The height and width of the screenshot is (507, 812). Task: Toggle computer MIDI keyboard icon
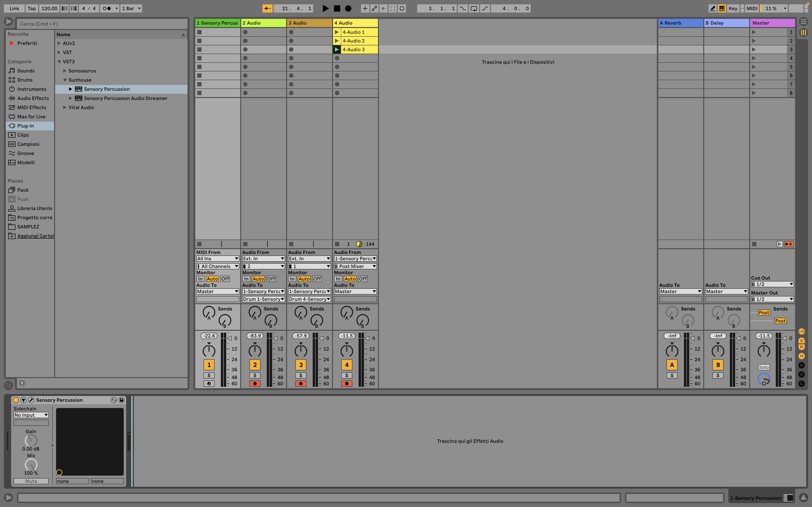pyautogui.click(x=722, y=8)
